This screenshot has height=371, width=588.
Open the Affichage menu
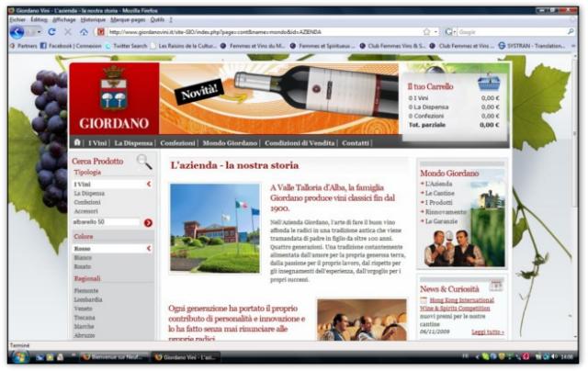point(64,19)
